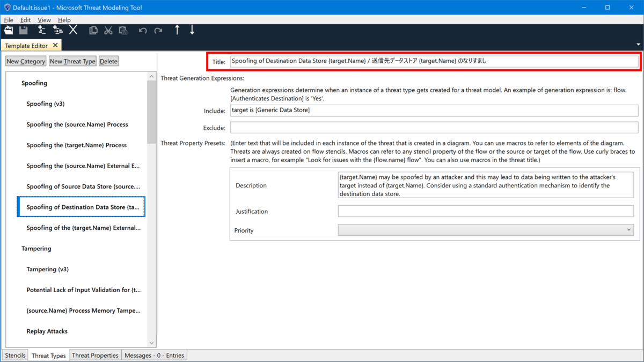Click the add new category toolbar icon
This screenshot has height=362, width=644.
(41, 30)
